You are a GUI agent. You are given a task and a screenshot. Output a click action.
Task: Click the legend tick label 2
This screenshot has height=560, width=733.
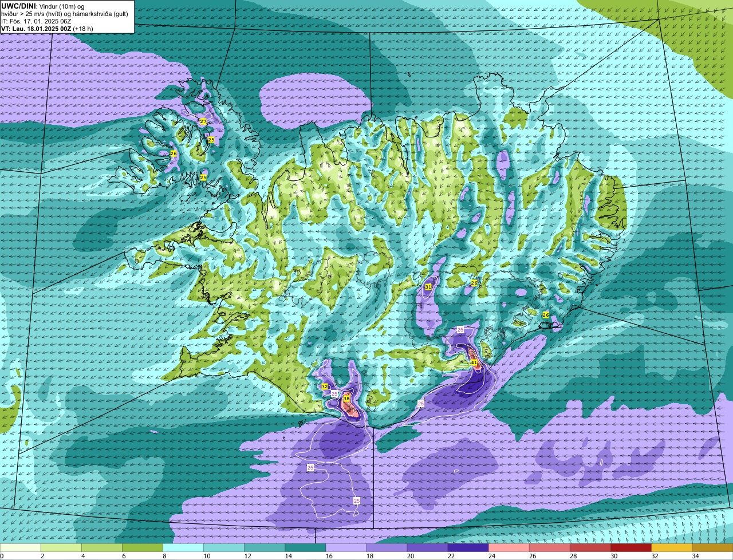(x=42, y=556)
